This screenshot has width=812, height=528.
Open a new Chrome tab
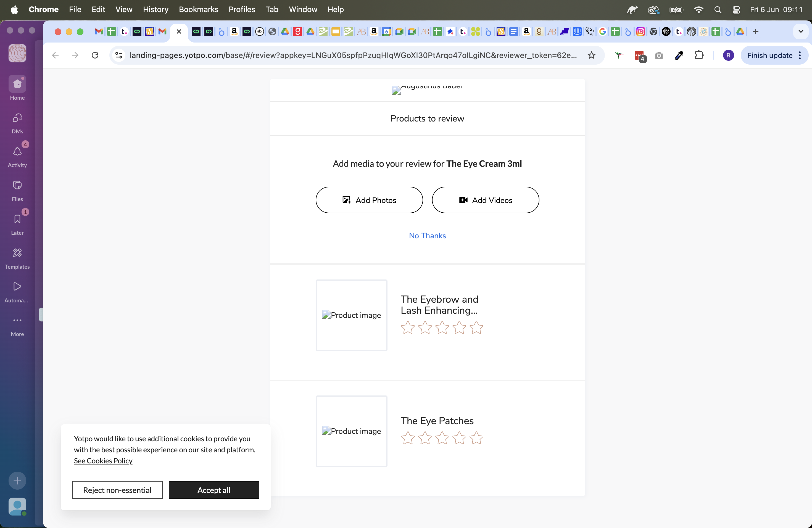756,32
